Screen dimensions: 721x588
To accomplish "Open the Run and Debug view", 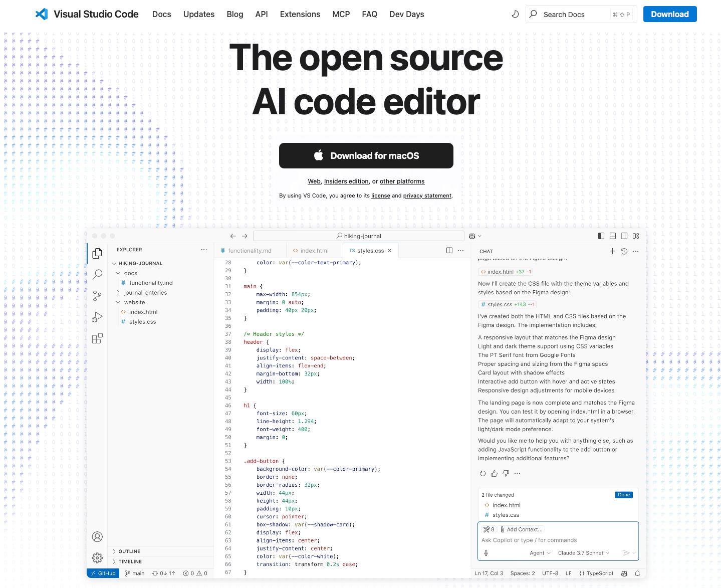I will (97, 317).
